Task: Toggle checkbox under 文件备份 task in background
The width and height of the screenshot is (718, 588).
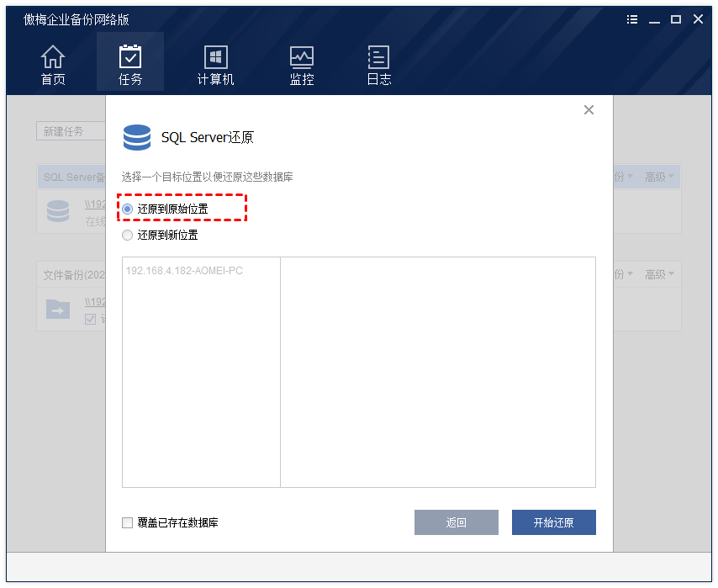Action: [90, 319]
